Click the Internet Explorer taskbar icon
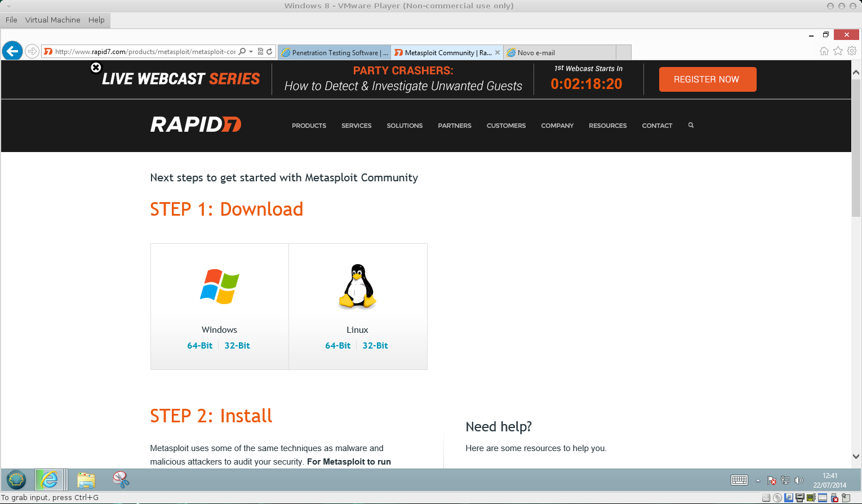 coord(49,480)
